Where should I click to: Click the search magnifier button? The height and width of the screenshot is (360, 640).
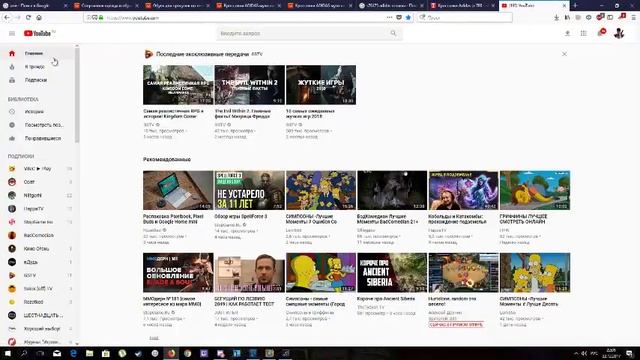coord(393,33)
